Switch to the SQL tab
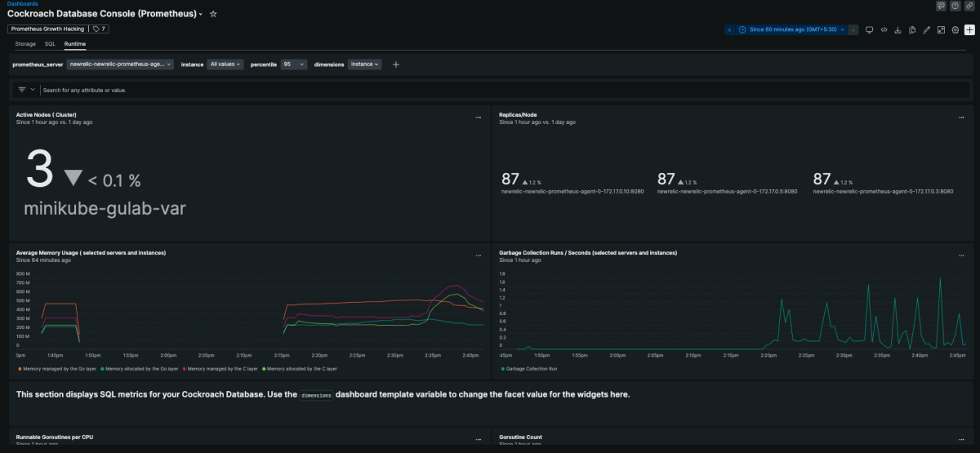The width and height of the screenshot is (980, 453). point(50,44)
